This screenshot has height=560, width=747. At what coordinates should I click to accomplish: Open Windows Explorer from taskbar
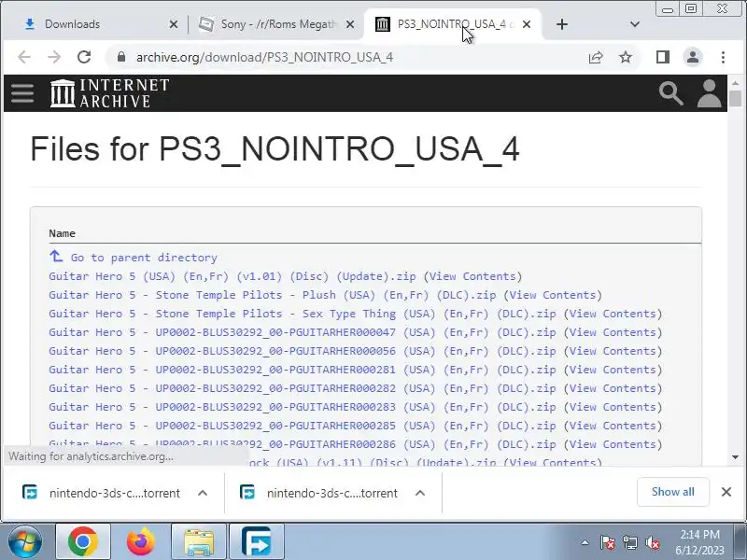coord(199,541)
